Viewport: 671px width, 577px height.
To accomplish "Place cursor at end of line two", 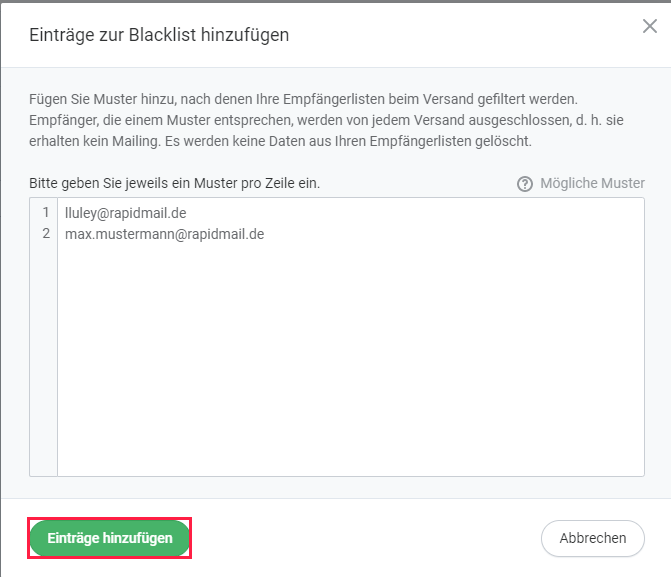I will [x=265, y=234].
